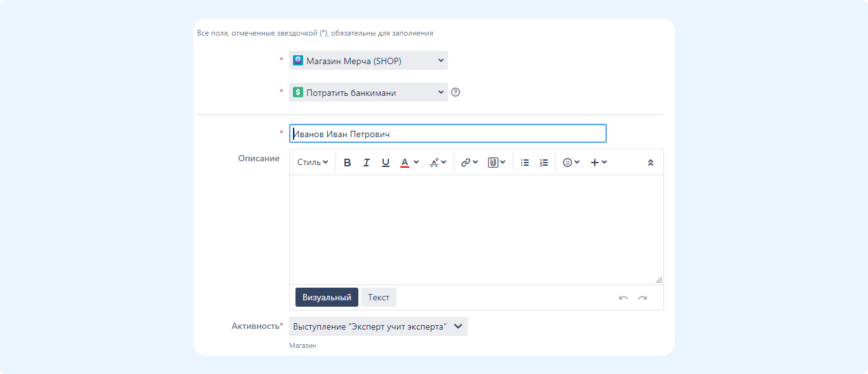Click the required fields notice text
Viewport: 868px width, 374px height.
pos(315,33)
